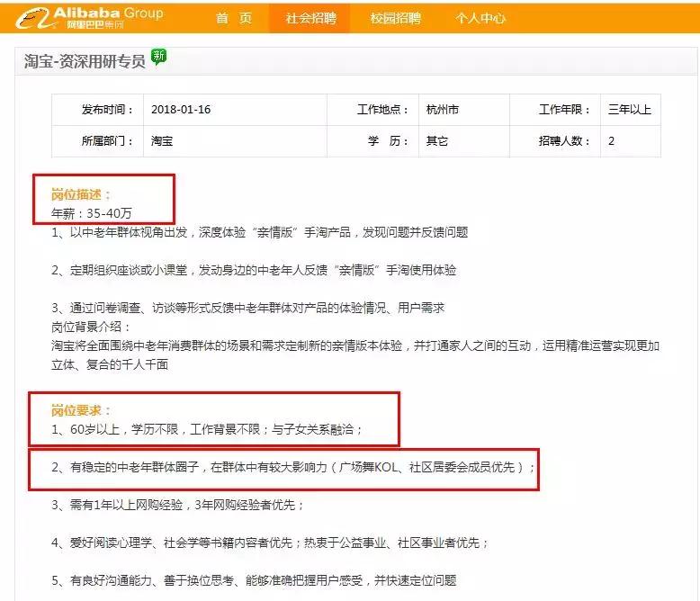Click requirement 5 about 良好沟通能力
The height and width of the screenshot is (601, 700).
coord(254,580)
